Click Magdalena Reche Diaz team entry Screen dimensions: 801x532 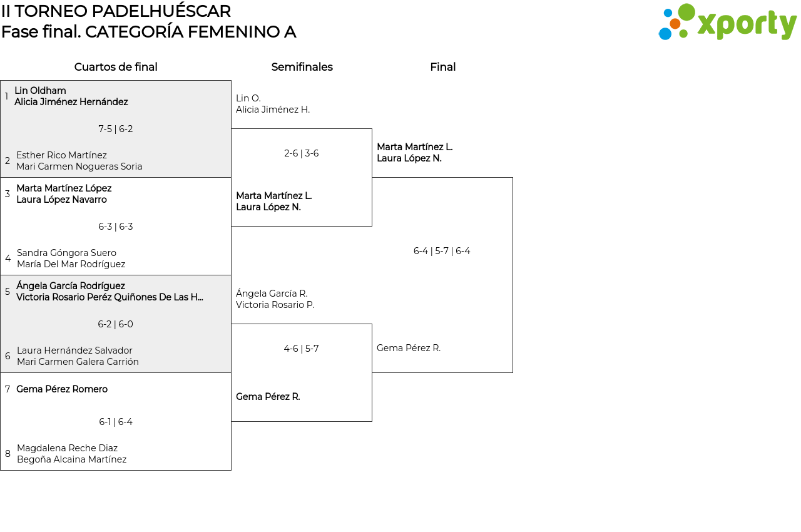[71, 454]
